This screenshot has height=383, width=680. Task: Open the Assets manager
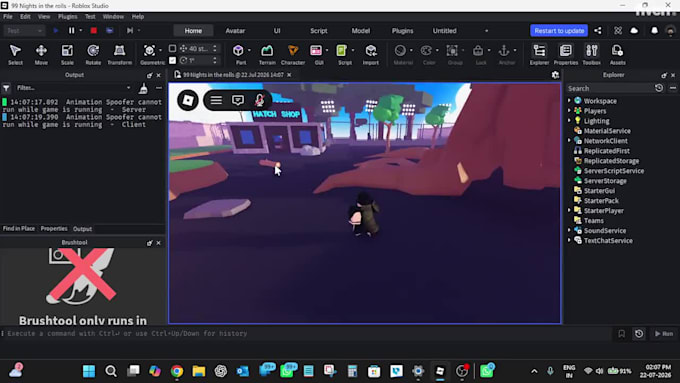pos(618,54)
